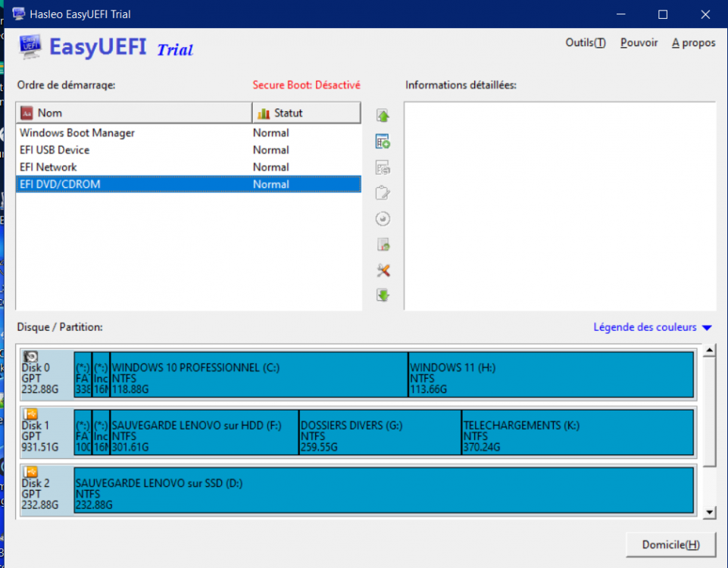Open the Outils(T) menu
The image size is (728, 568).
[x=585, y=43]
